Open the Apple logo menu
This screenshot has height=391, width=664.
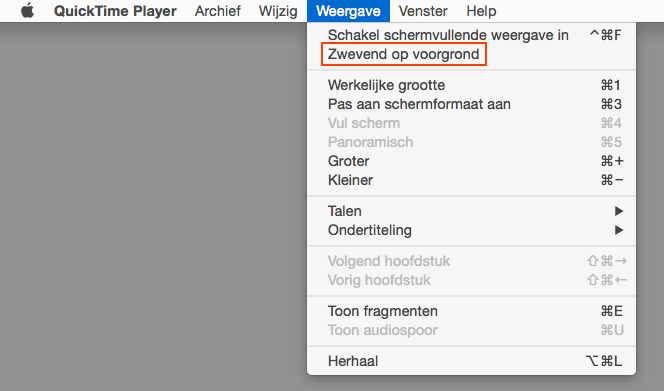pyautogui.click(x=28, y=11)
